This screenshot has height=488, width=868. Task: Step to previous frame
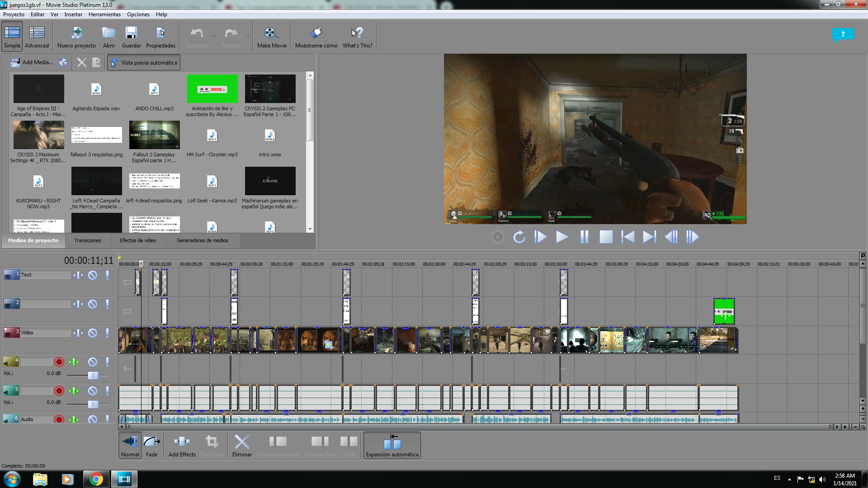click(671, 237)
